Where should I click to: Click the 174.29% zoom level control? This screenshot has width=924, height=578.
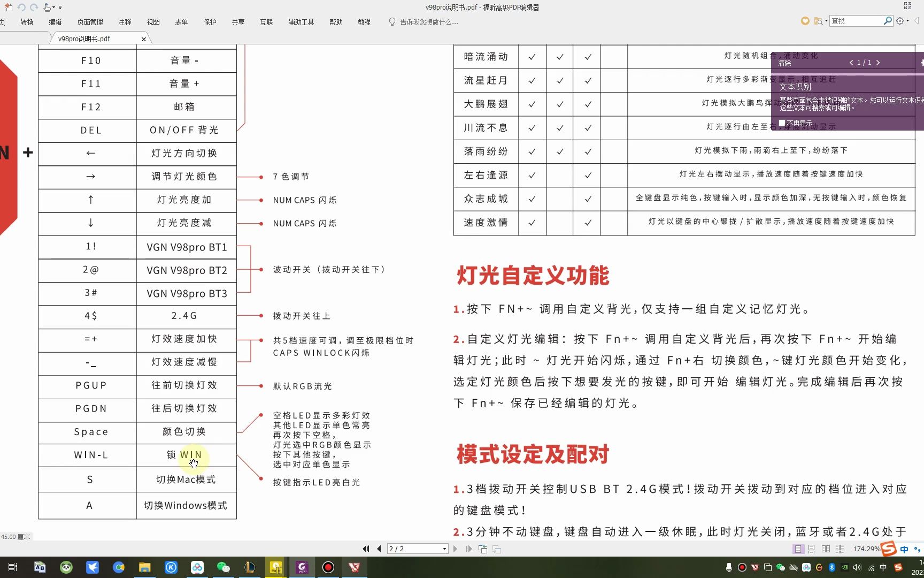coord(866,549)
